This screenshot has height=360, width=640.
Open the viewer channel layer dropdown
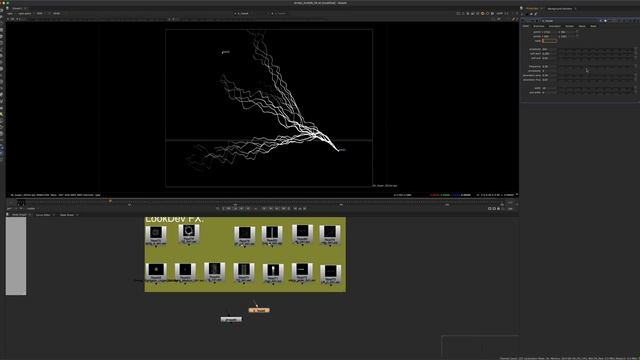[11, 13]
